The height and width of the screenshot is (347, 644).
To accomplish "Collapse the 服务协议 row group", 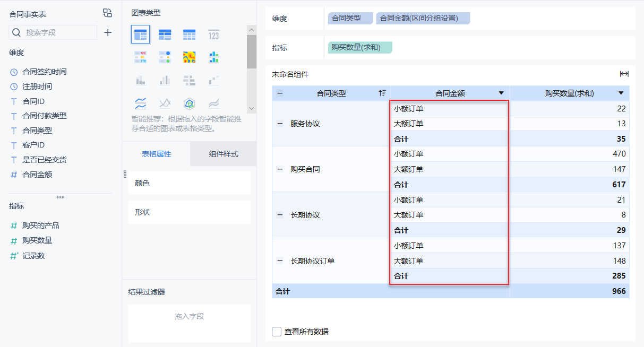I will coord(280,124).
